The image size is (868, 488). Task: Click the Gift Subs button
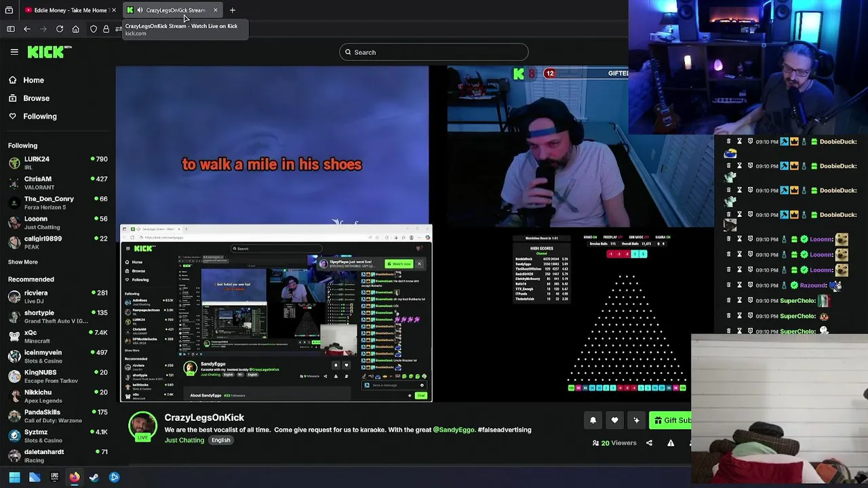click(670, 420)
